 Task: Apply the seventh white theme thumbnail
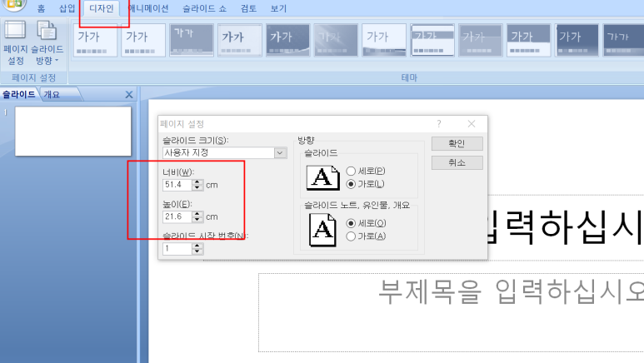tap(383, 40)
